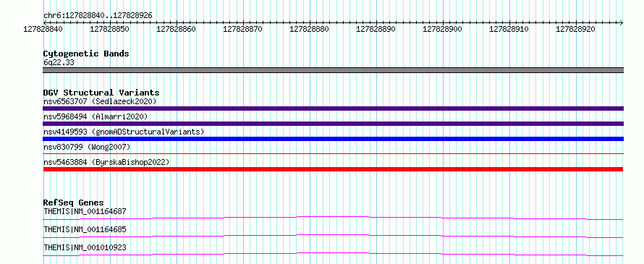This screenshot has height=264, width=644.
Task: Click ruler tick label 127828900
Action: pyautogui.click(x=442, y=29)
